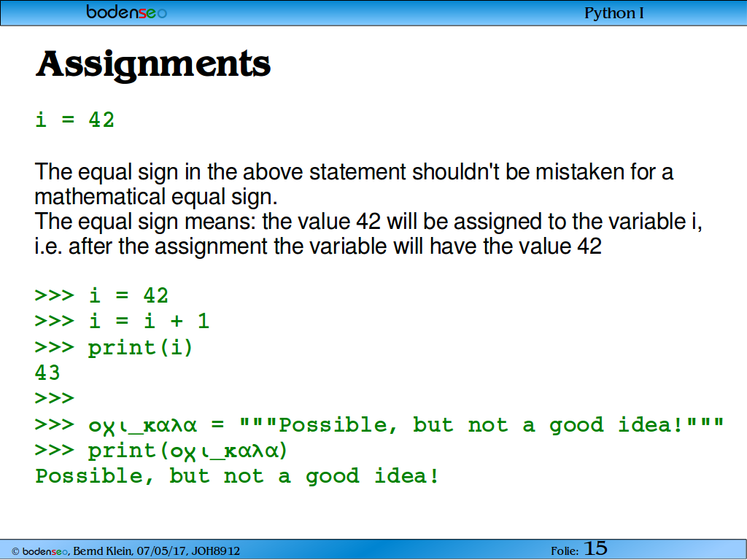Click the output value "43"
The height and width of the screenshot is (560, 747).
[x=47, y=373]
